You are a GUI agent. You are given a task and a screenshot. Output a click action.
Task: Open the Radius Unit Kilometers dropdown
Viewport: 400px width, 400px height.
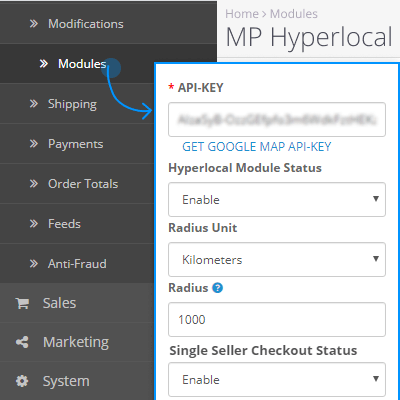point(277,259)
